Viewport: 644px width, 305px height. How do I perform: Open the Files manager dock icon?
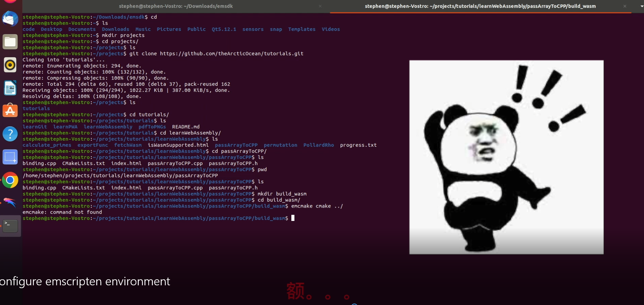tap(10, 42)
